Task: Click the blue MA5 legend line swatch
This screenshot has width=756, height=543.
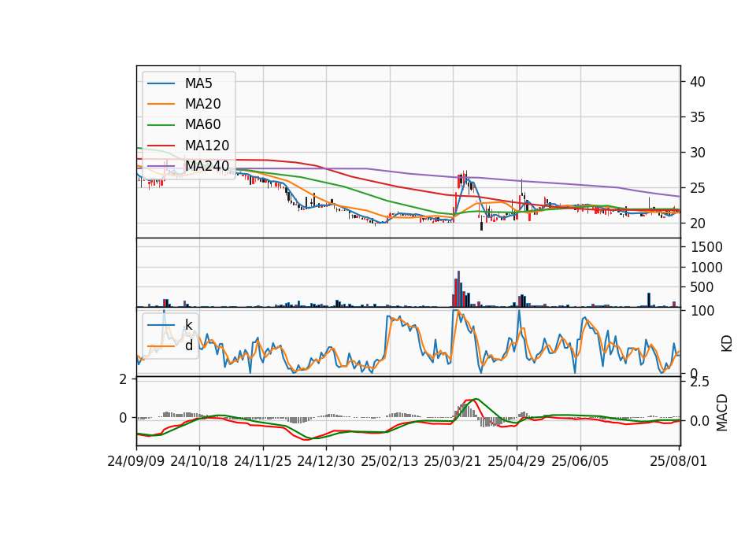Action: pos(161,84)
